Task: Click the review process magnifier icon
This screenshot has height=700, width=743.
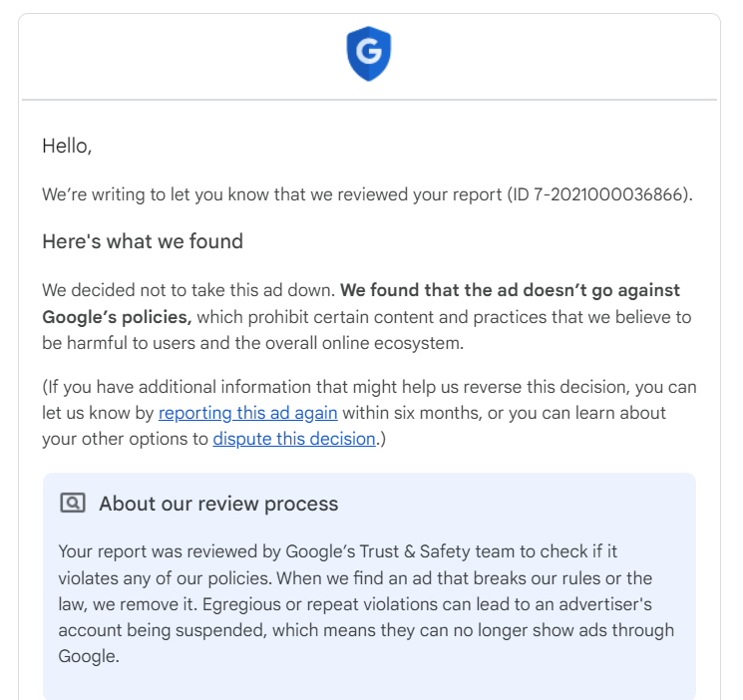Action: point(73,504)
